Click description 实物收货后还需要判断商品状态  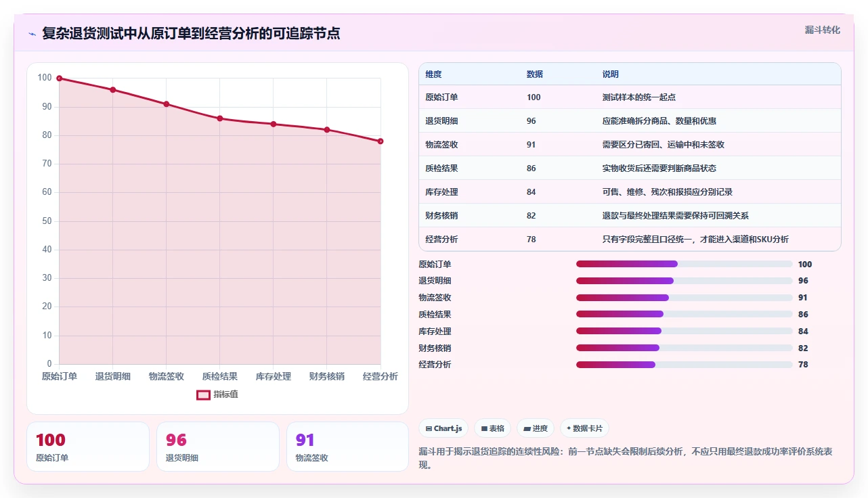pos(659,168)
